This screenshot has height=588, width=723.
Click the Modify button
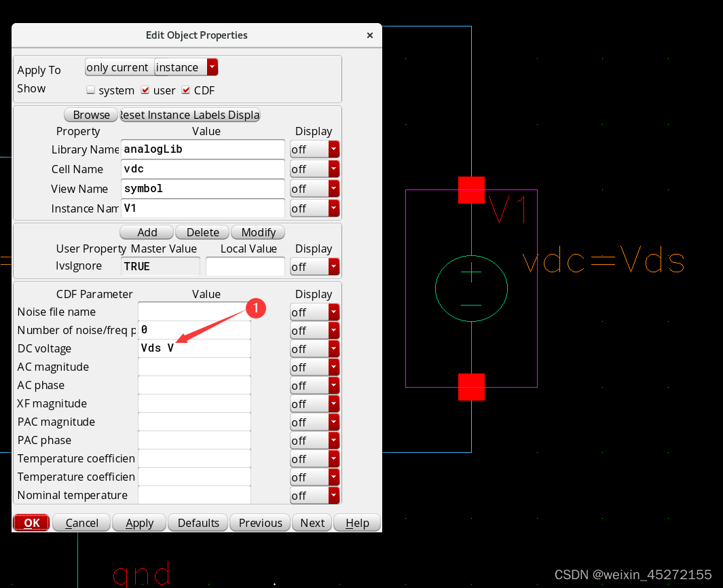coord(258,232)
